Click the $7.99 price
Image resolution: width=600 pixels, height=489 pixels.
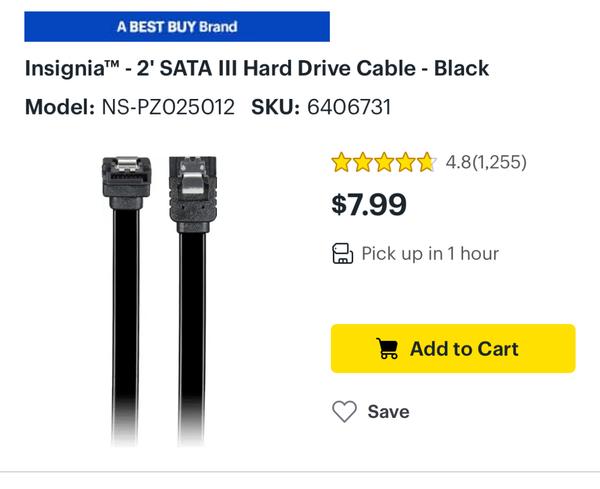coord(369,205)
